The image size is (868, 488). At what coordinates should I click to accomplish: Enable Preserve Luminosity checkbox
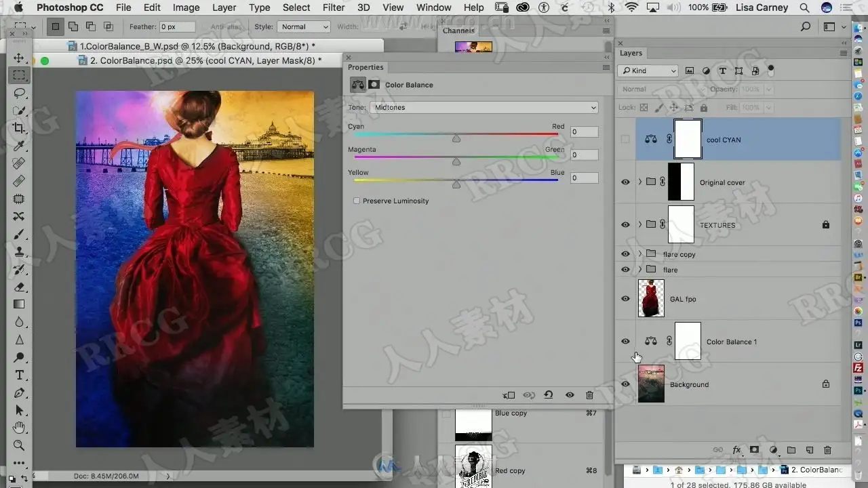click(357, 201)
